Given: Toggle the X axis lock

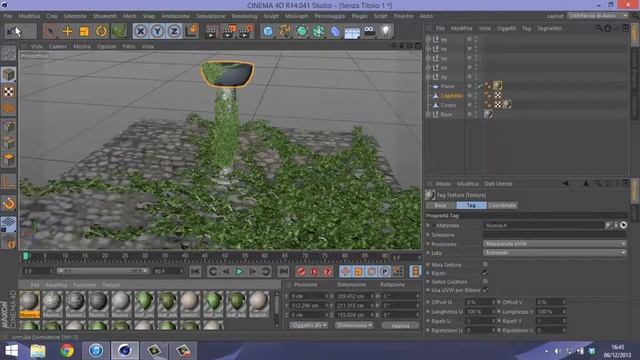Looking at the screenshot, I should coord(140,31).
